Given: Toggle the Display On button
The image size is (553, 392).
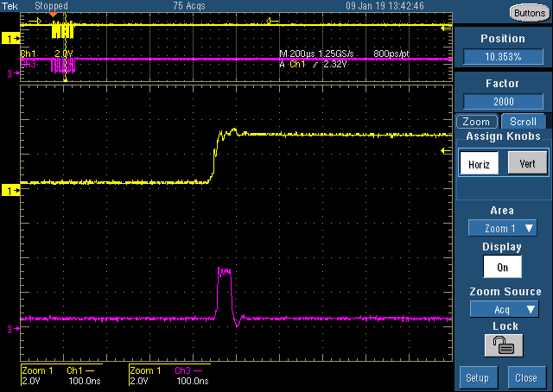Looking at the screenshot, I should (502, 267).
